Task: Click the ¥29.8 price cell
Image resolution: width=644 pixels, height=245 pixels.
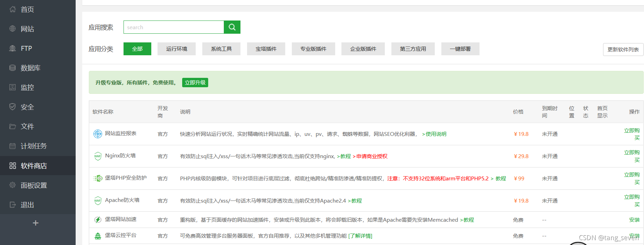Action: (521, 156)
